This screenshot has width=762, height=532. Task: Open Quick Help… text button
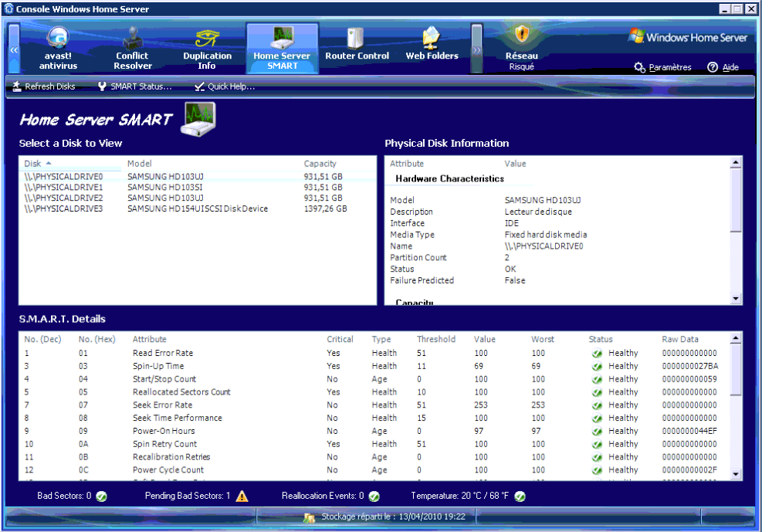click(232, 86)
